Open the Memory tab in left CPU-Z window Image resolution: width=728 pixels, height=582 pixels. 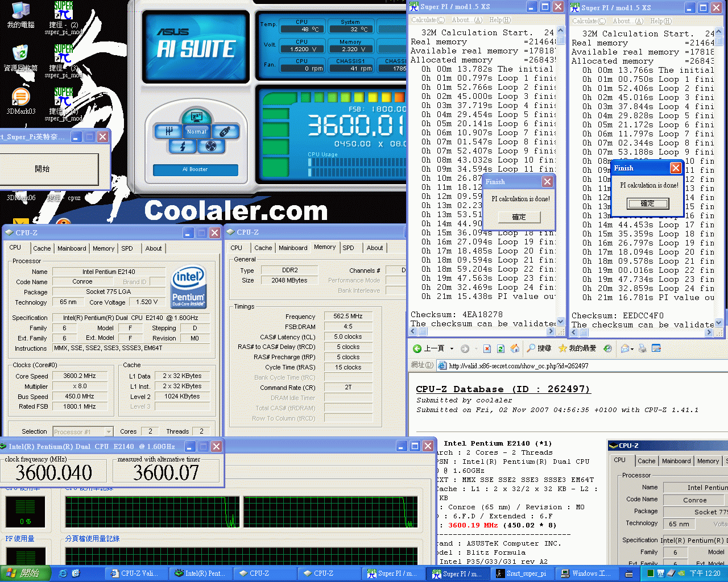104,248
